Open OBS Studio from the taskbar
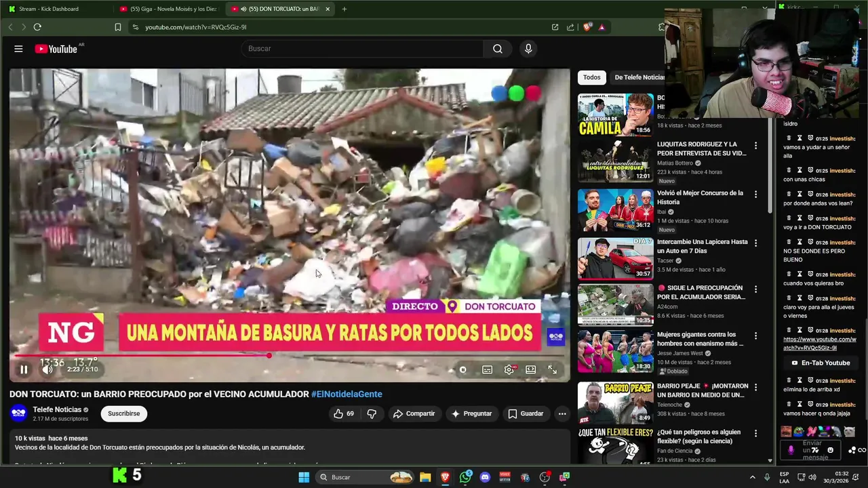Screen dimensions: 868x488 coord(545,477)
